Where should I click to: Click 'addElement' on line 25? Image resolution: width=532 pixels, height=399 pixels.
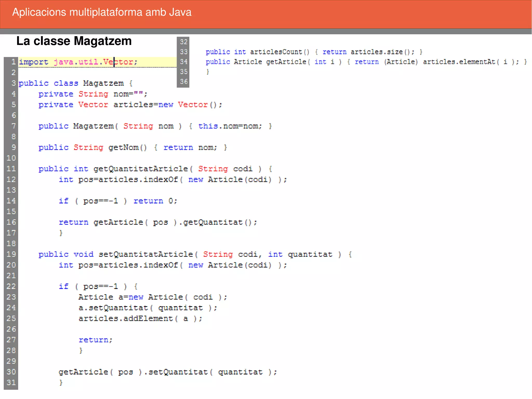[148, 318]
